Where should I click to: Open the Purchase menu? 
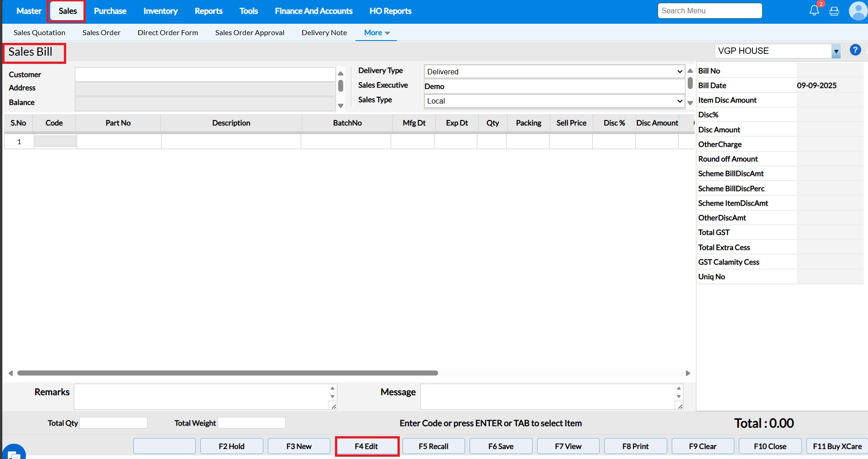pyautogui.click(x=110, y=11)
